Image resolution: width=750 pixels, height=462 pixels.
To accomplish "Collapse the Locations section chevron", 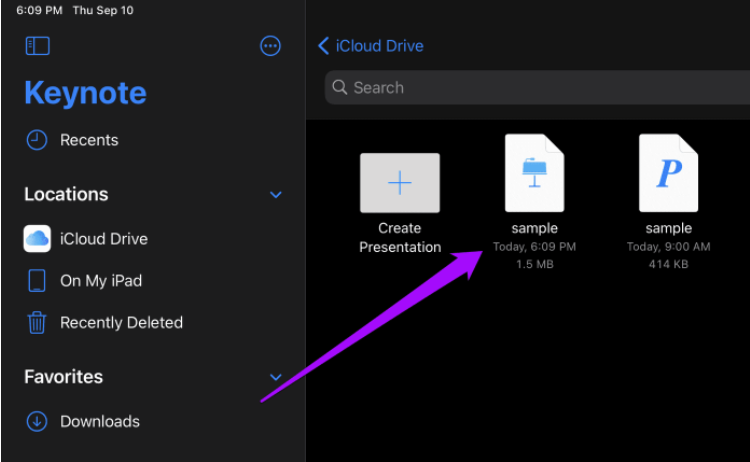I will click(276, 195).
